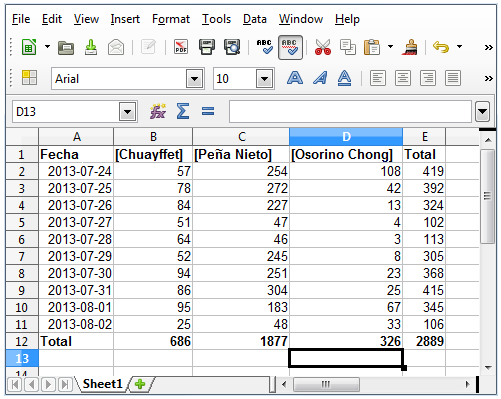
Task: Select the Sheet1 tab
Action: pyautogui.click(x=102, y=384)
